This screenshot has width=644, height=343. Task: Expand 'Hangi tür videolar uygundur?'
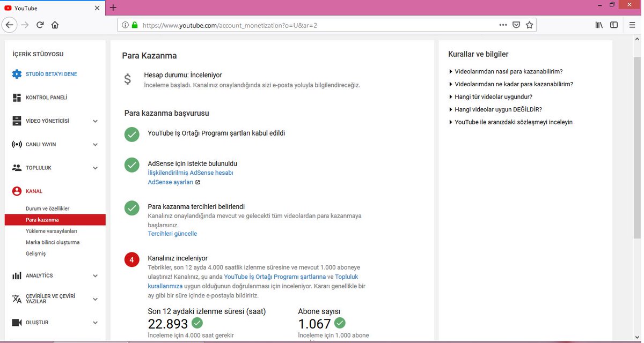pos(491,97)
